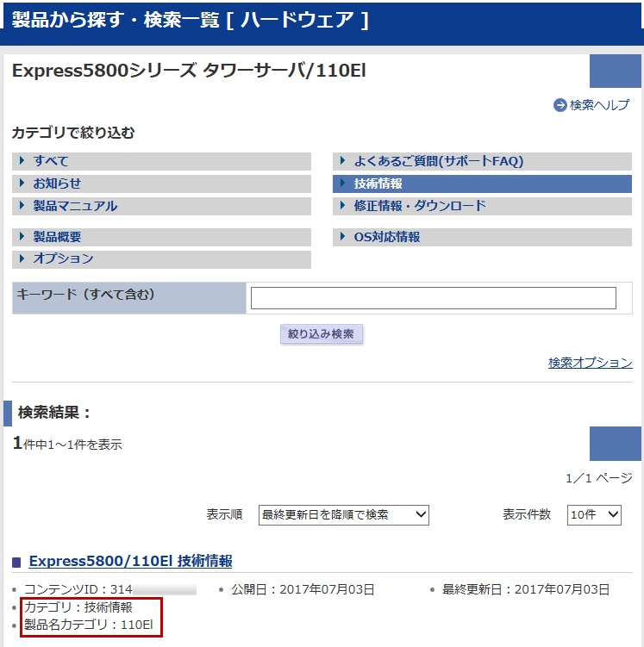The width and height of the screenshot is (644, 647).
Task: Select the OS対応情報 category filter
Action: pos(482,237)
